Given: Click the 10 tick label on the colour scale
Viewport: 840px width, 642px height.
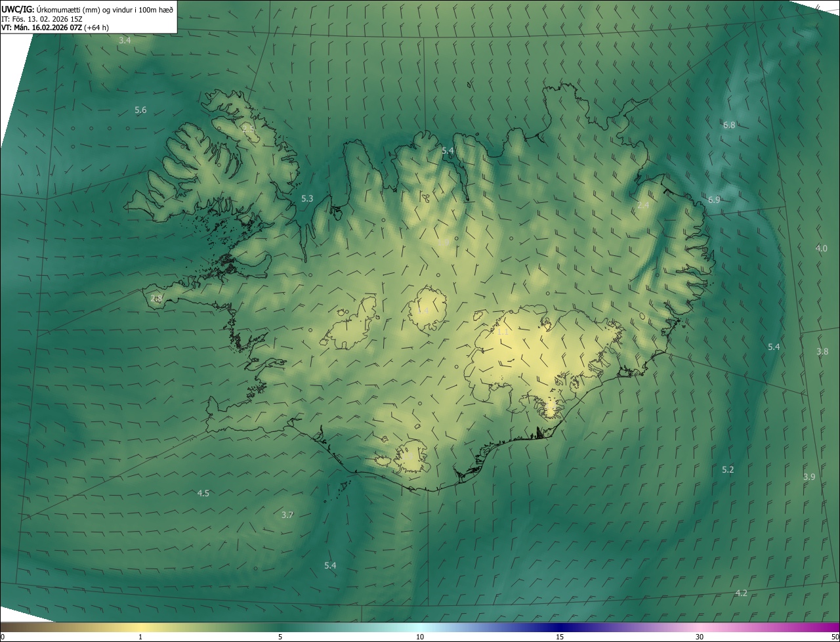Looking at the screenshot, I should (420, 637).
